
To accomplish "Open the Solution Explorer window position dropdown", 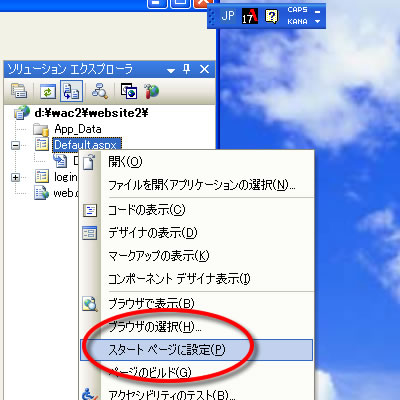I will (171, 70).
